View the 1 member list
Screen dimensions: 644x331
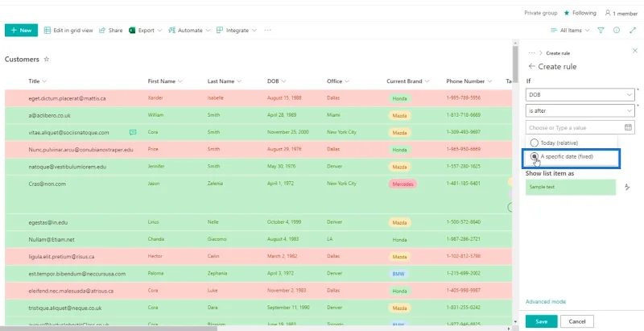tap(621, 13)
